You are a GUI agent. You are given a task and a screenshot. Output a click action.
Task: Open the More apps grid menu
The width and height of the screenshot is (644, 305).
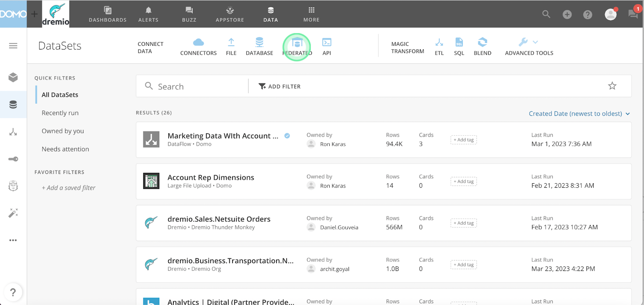[x=312, y=14]
